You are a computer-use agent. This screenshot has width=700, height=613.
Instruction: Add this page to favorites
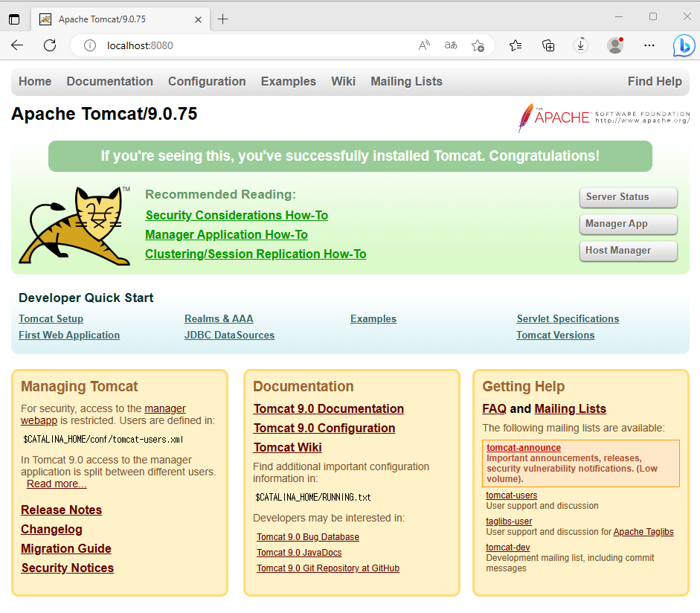pyautogui.click(x=478, y=45)
